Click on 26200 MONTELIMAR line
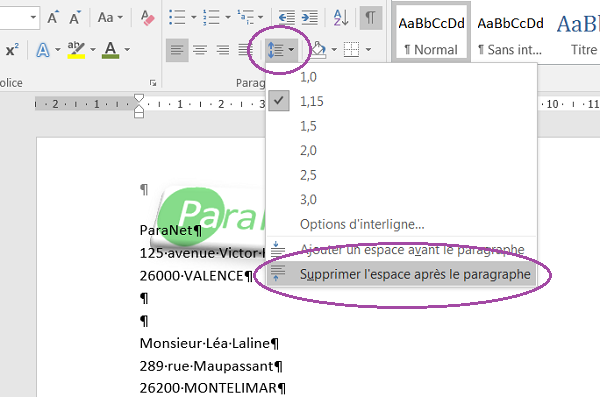This screenshot has width=600, height=397. 213,388
